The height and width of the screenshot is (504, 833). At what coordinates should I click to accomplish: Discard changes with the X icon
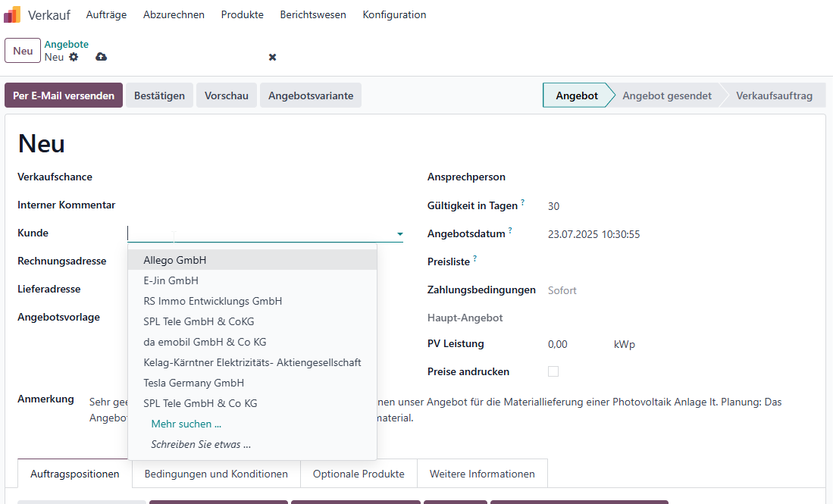coord(273,57)
